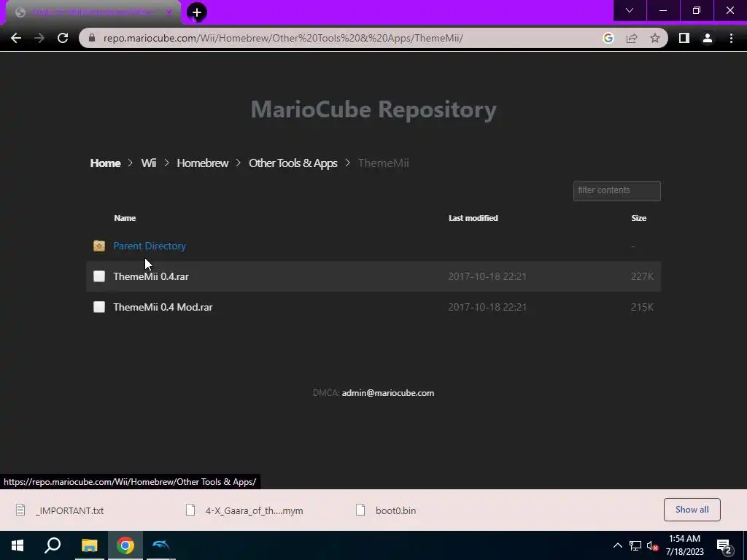Go to Home breadcrumb
This screenshot has height=560, width=747.
pyautogui.click(x=105, y=163)
